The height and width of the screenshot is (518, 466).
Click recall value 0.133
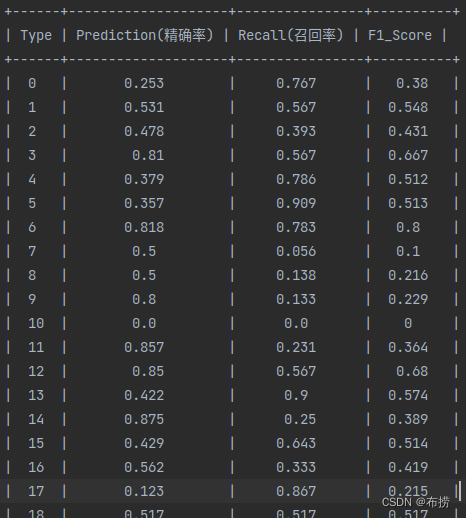(296, 299)
